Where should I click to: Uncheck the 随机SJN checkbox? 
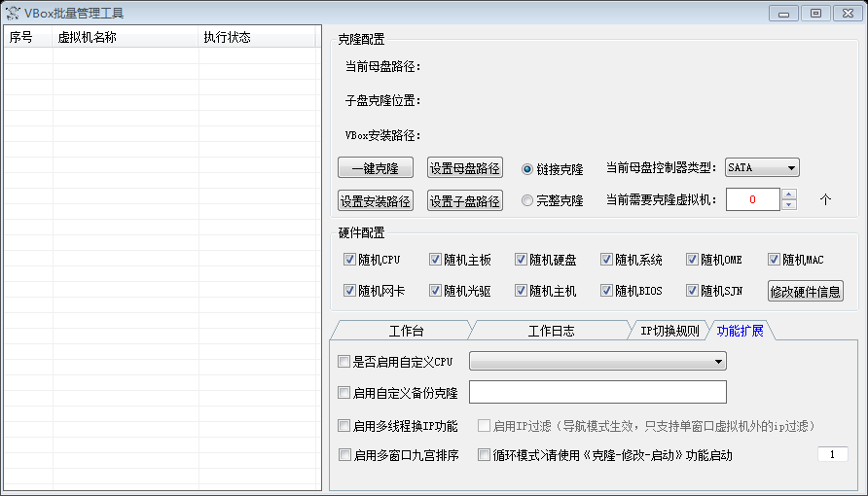coord(692,290)
